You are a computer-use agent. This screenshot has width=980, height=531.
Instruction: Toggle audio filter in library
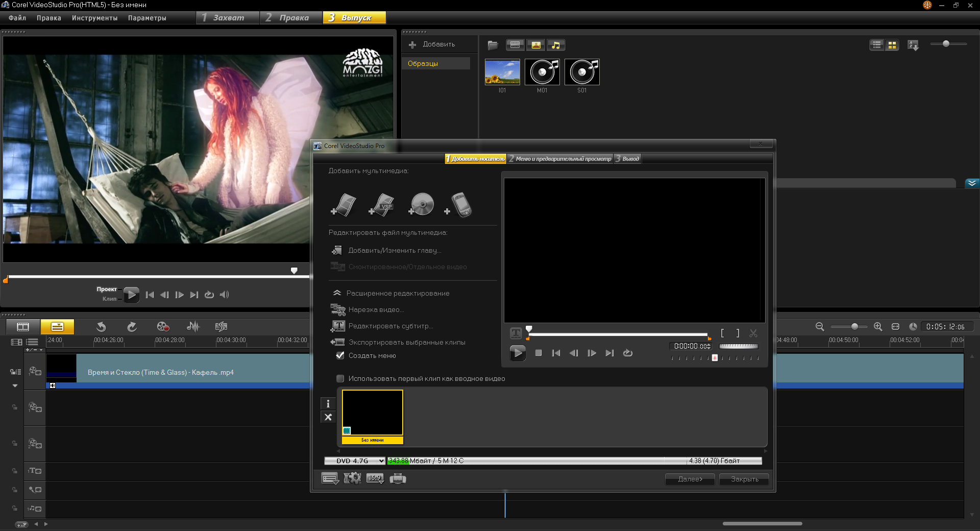point(556,45)
